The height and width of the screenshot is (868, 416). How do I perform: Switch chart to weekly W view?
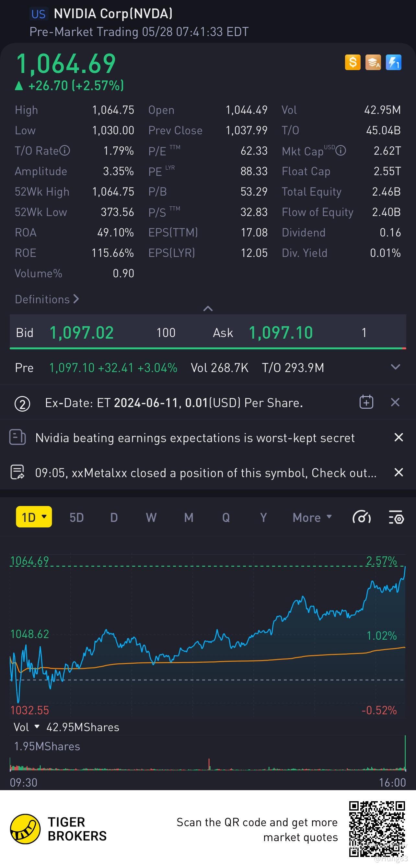coord(151,517)
